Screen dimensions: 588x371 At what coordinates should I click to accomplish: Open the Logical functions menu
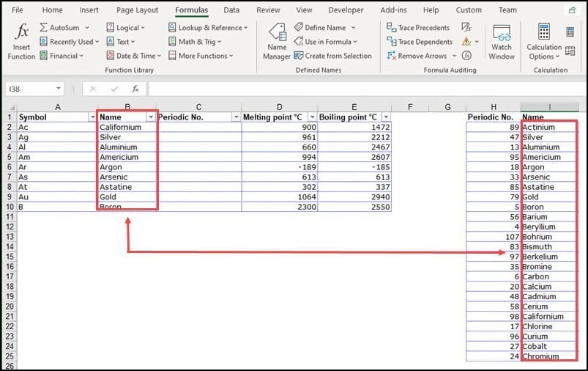[x=126, y=27]
